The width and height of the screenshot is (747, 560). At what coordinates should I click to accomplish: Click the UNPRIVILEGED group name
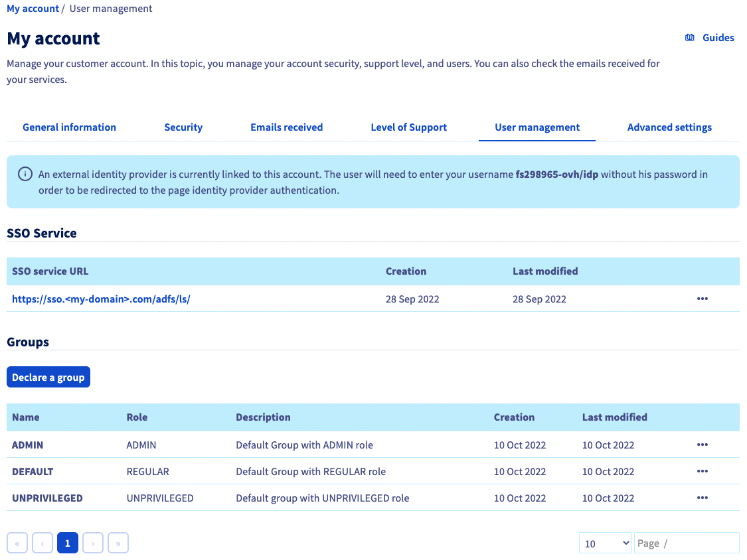coord(47,498)
